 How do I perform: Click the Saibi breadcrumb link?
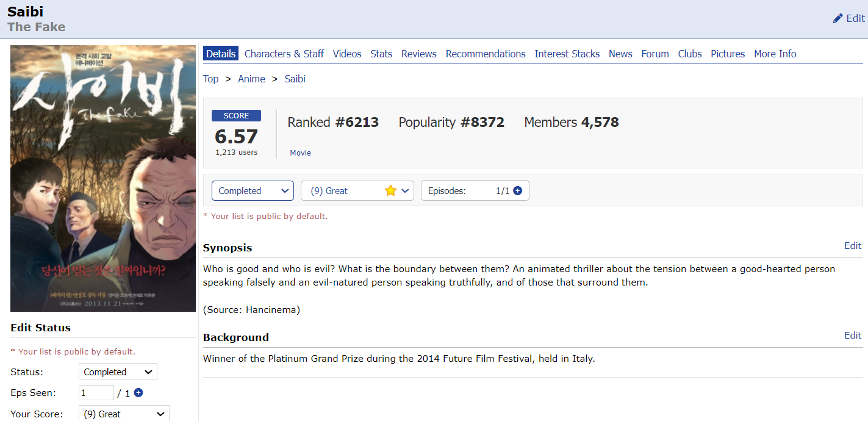pos(295,79)
